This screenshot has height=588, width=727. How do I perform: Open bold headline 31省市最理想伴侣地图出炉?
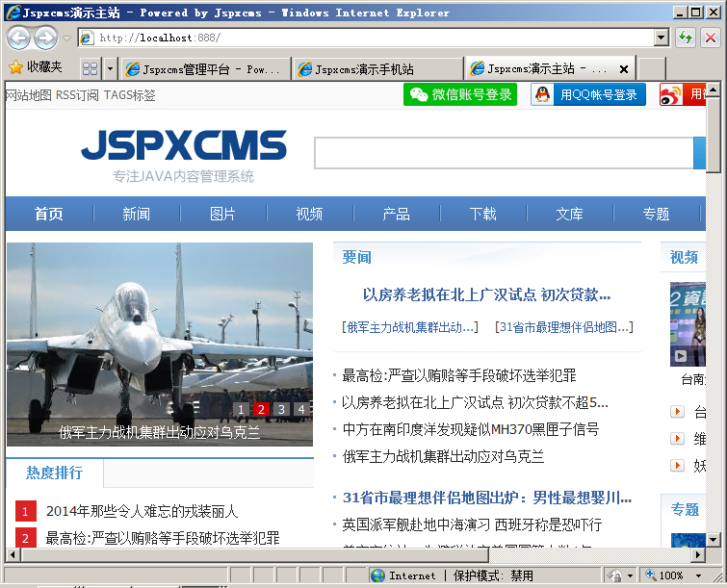[487, 498]
